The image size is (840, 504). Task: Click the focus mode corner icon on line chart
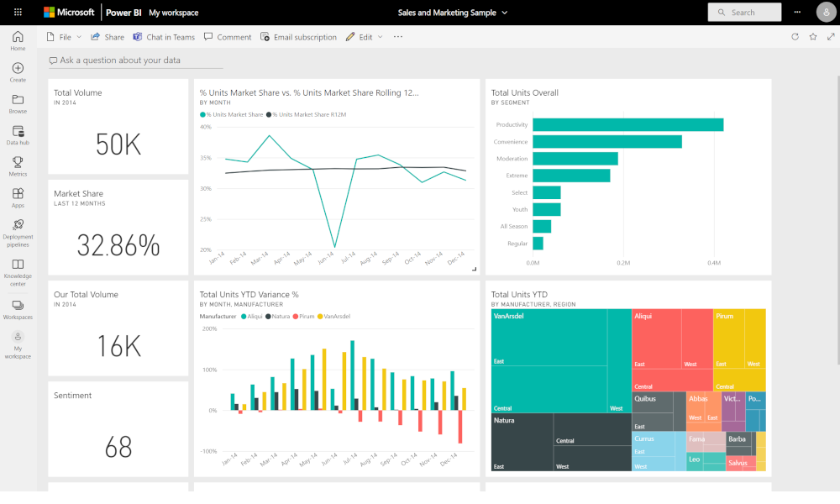474,269
